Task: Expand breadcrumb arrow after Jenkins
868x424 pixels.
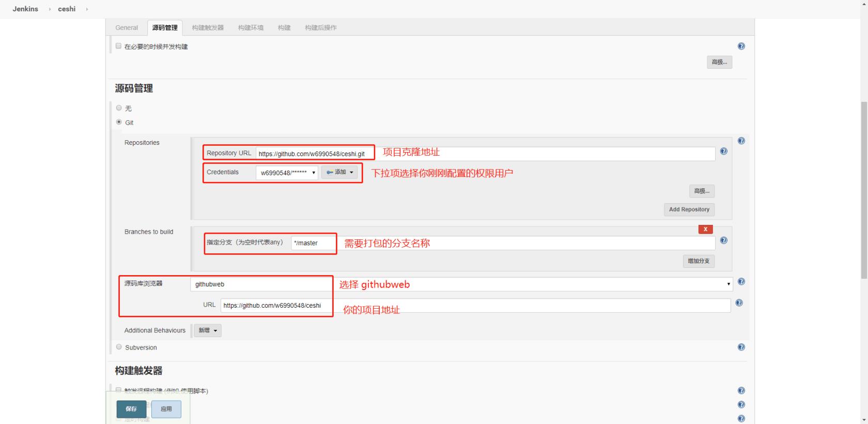Action: pyautogui.click(x=50, y=9)
